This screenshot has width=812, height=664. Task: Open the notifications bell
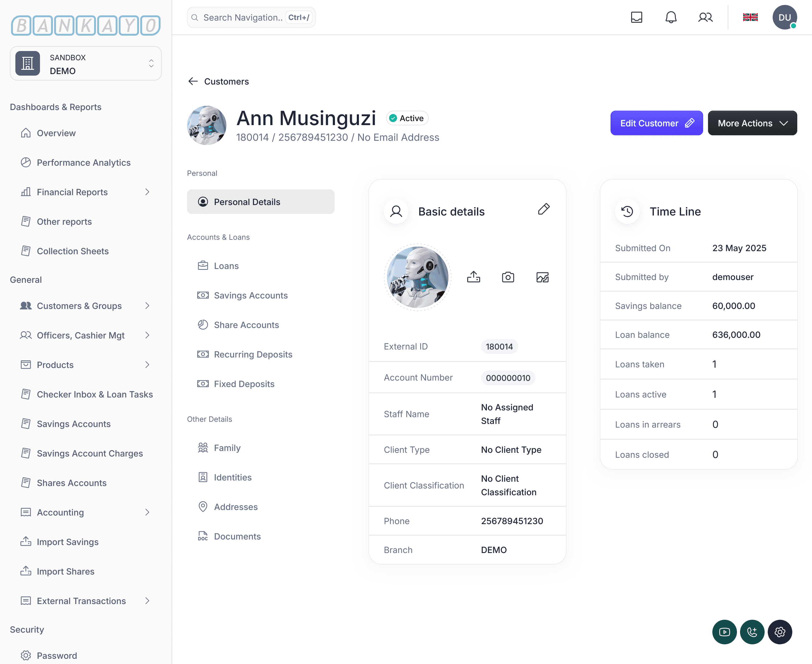pos(671,17)
